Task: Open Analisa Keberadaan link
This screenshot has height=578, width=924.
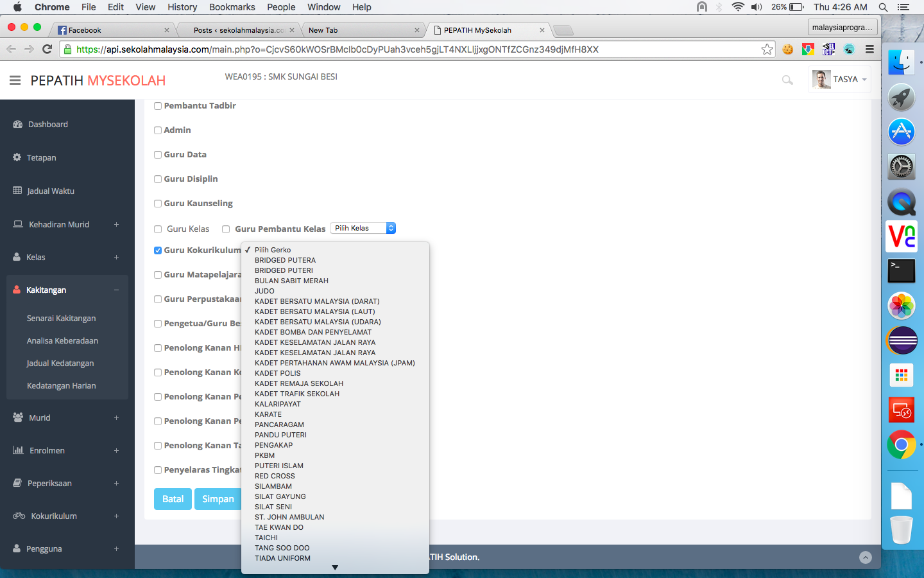Action: click(x=62, y=340)
